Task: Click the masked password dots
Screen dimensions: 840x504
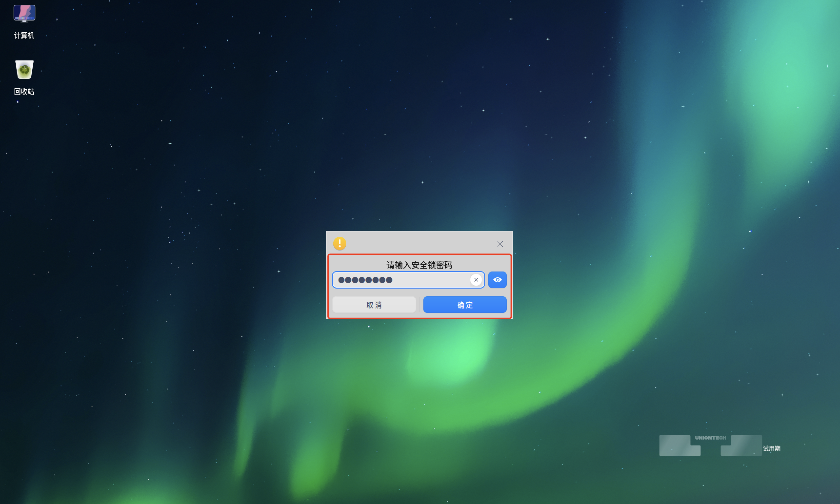Action: [365, 280]
